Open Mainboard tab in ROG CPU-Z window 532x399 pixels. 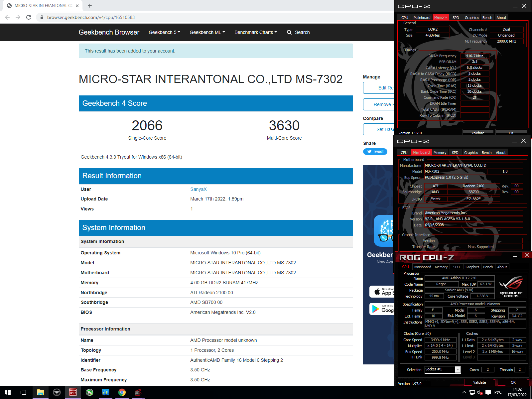coord(423,267)
